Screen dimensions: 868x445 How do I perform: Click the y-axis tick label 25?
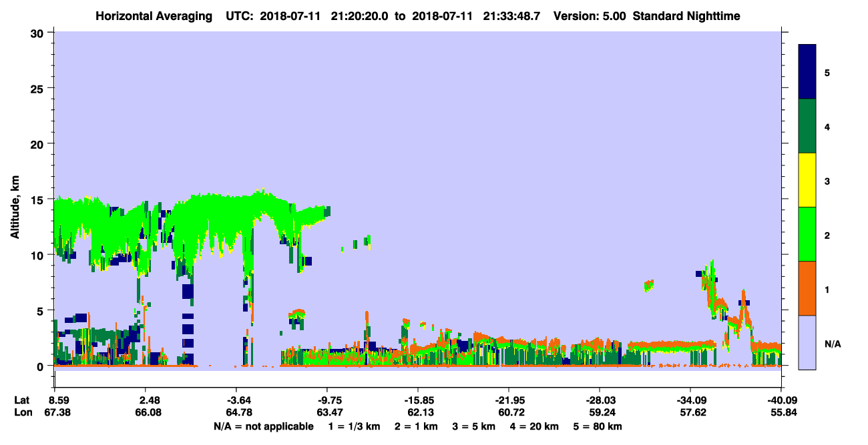pyautogui.click(x=38, y=89)
